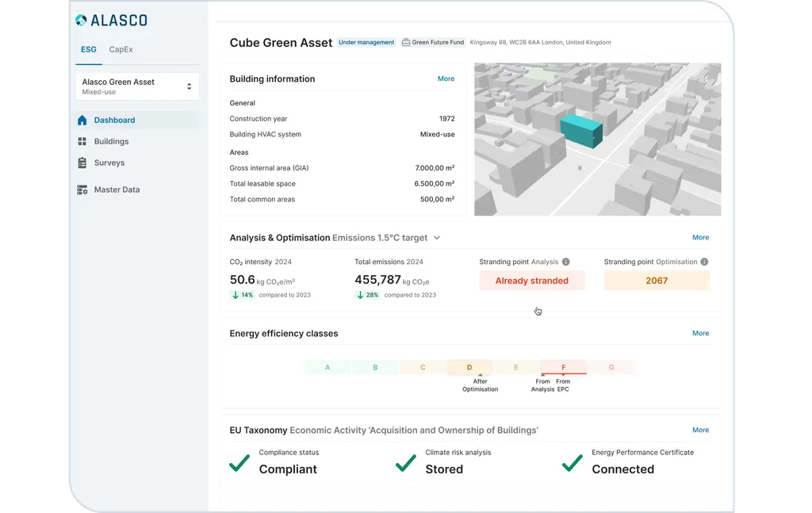Click the 455,787 total emissions value

tap(377, 280)
